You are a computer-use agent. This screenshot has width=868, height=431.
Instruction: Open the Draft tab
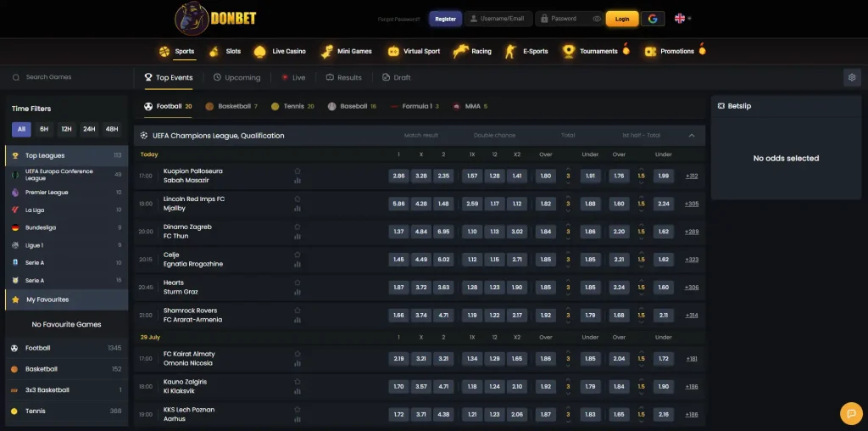[x=397, y=77]
